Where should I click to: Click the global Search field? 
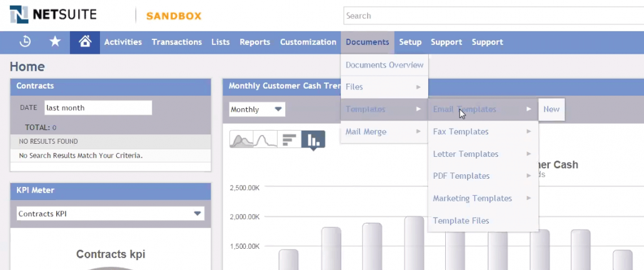[494, 16]
